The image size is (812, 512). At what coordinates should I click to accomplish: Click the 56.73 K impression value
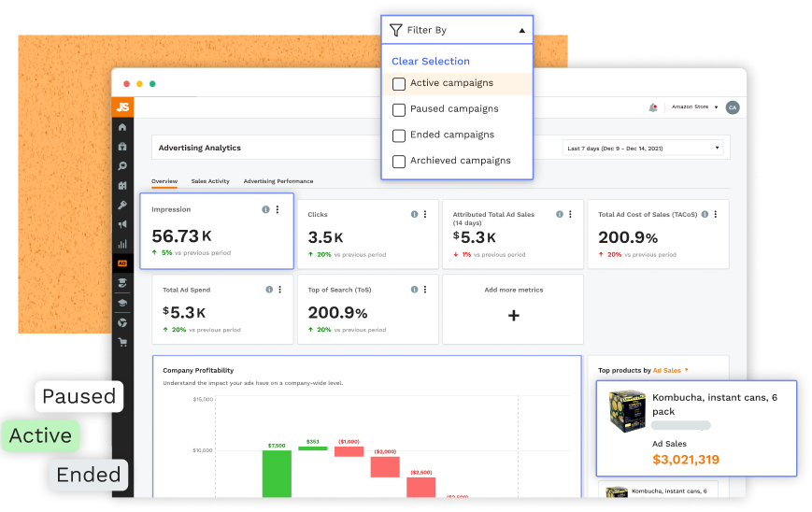coord(182,236)
